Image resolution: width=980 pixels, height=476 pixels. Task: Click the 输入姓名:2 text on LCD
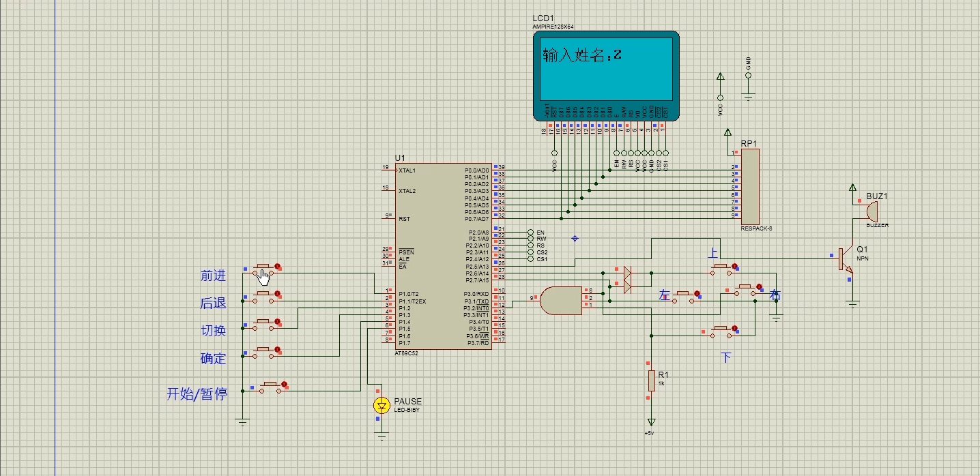coord(582,55)
